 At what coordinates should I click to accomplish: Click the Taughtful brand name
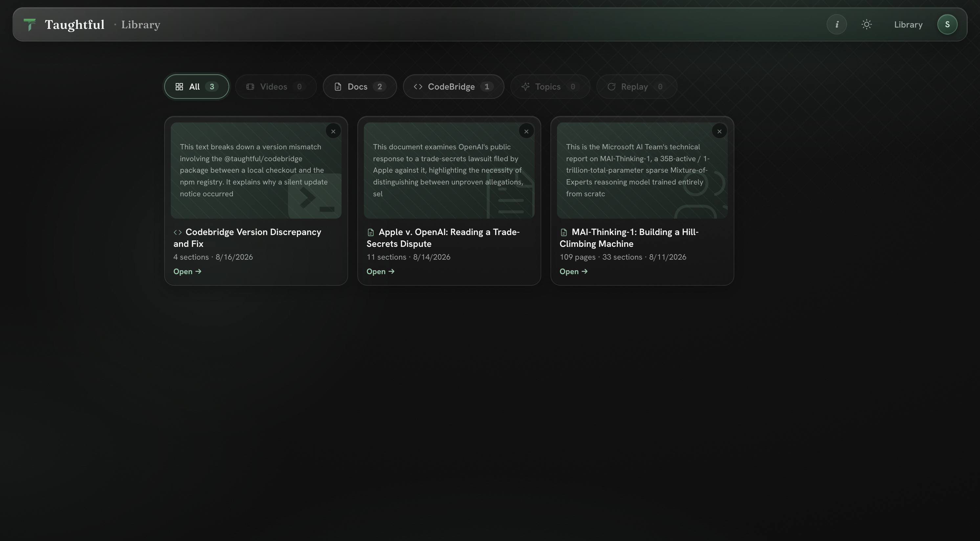tap(75, 25)
